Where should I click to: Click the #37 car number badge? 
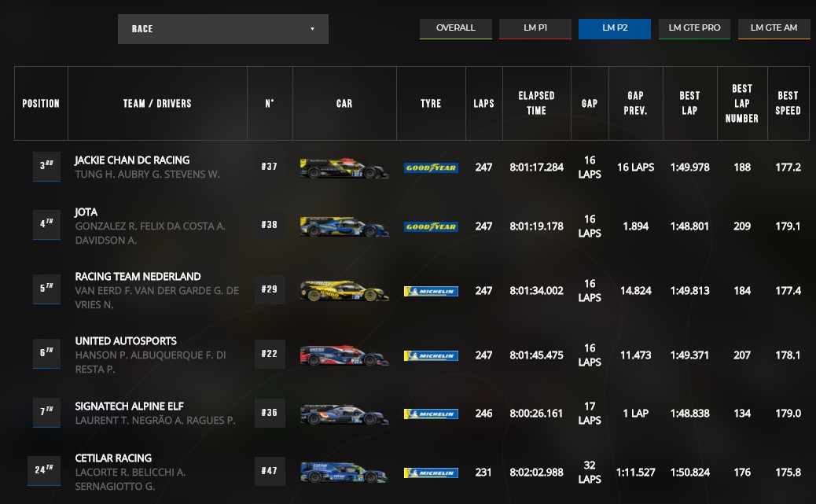click(x=270, y=167)
